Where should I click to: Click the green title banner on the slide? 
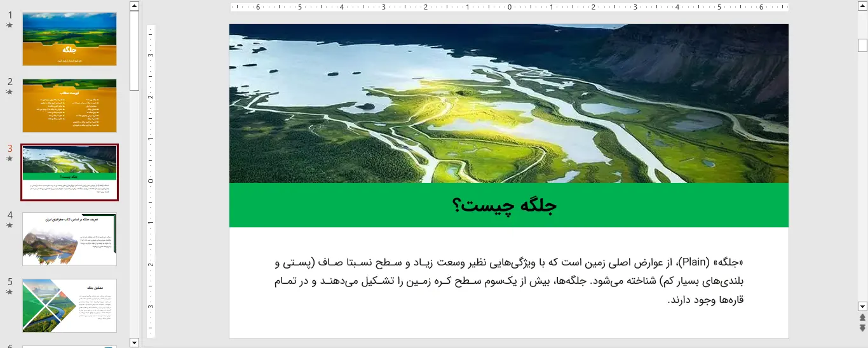[x=509, y=205]
